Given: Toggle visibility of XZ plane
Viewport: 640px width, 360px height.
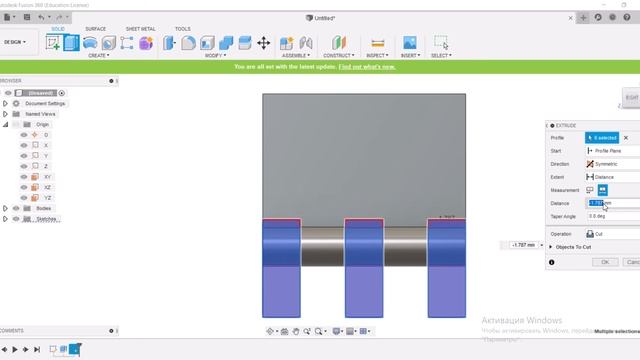Looking at the screenshot, I should click(24, 187).
